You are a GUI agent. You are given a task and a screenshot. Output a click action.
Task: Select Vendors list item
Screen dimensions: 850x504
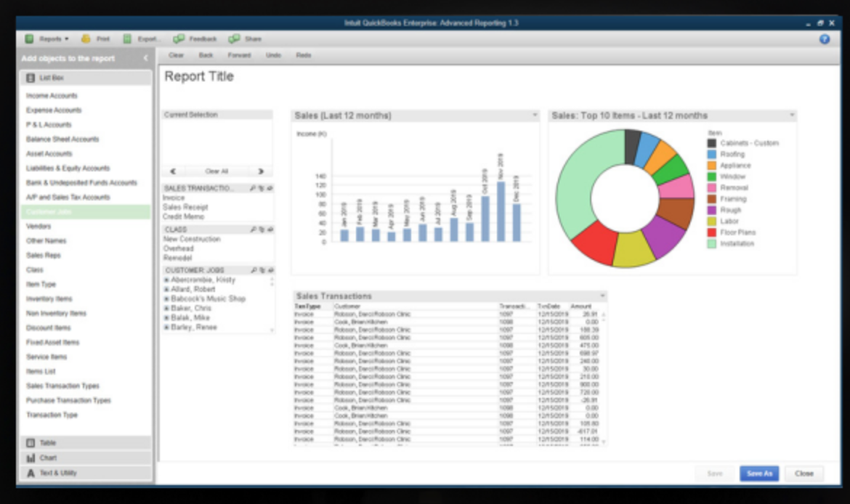(x=39, y=227)
